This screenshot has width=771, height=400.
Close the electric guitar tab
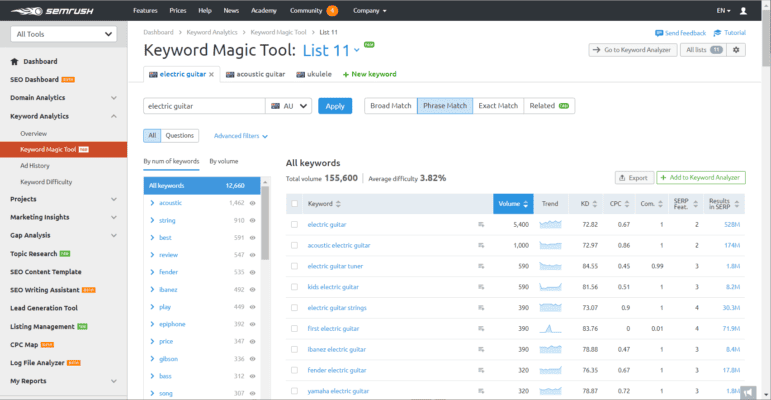click(x=212, y=74)
